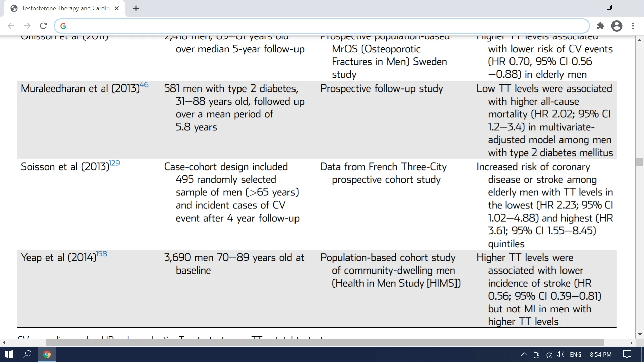The image size is (644, 362).
Task: Click text 'Population-based cohort study'
Action: tap(388, 258)
